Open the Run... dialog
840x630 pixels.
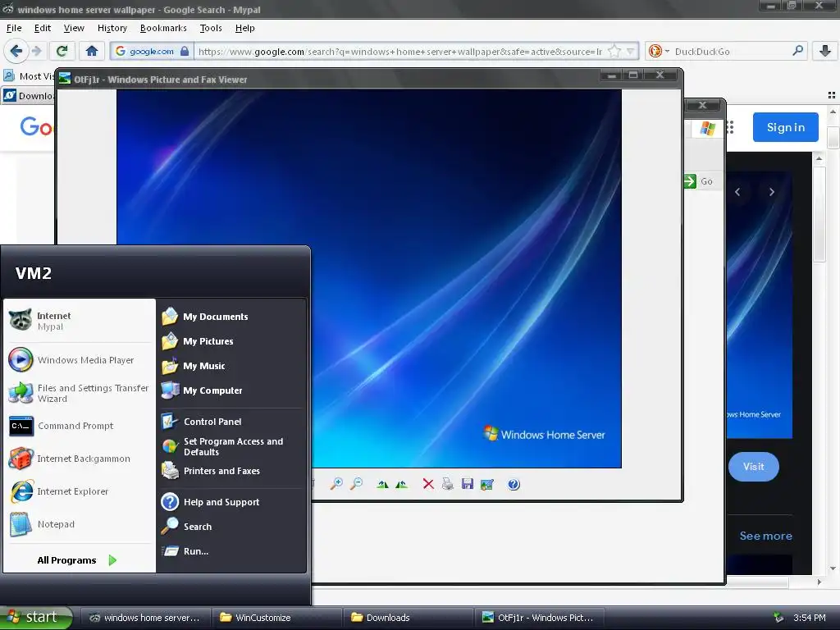231,551
